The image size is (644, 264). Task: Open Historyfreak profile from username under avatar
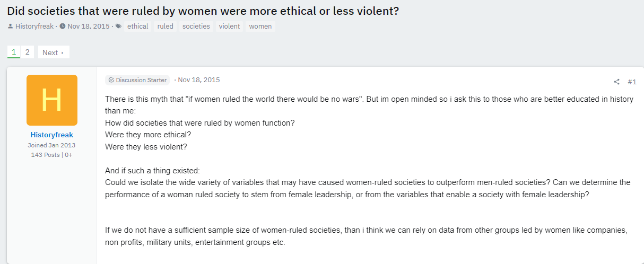tap(52, 135)
